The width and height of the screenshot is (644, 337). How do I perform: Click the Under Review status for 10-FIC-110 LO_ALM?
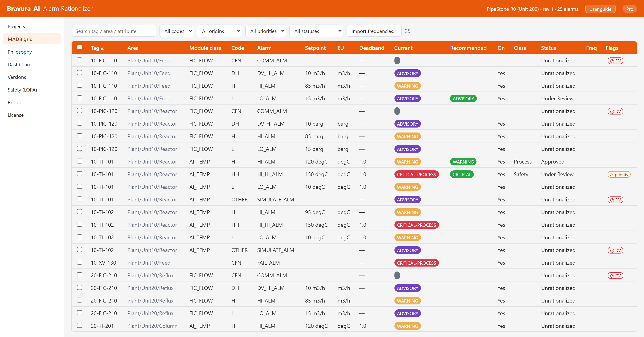pyautogui.click(x=557, y=98)
